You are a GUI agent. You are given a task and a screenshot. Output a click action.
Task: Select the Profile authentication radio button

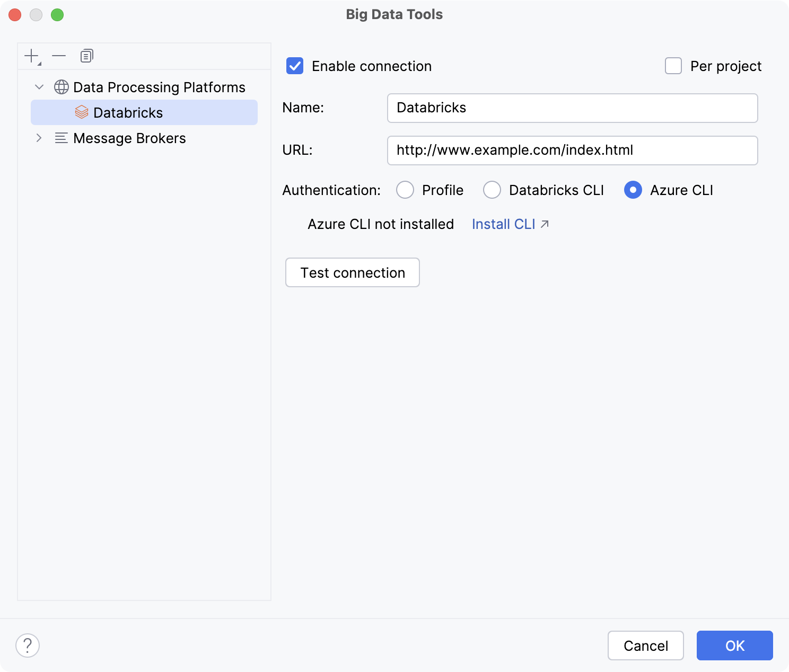[405, 190]
